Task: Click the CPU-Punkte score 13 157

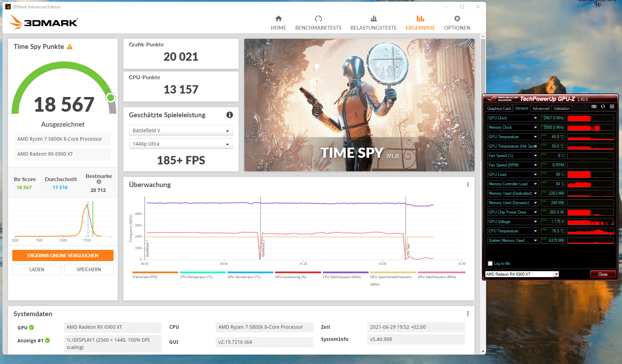Action: [181, 89]
